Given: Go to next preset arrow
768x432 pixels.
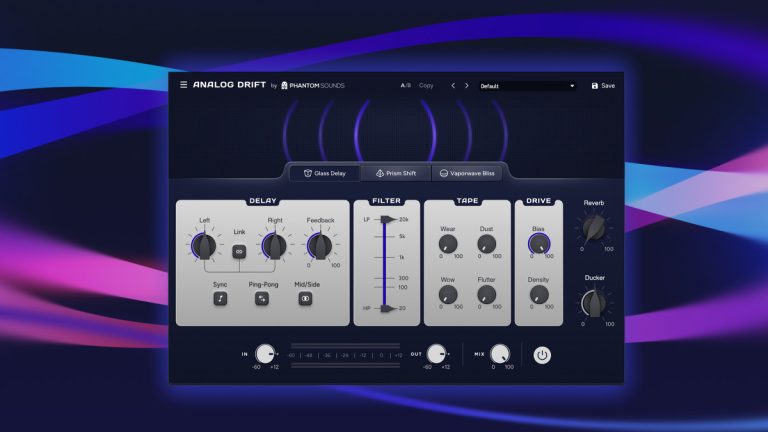Looking at the screenshot, I should 466,85.
